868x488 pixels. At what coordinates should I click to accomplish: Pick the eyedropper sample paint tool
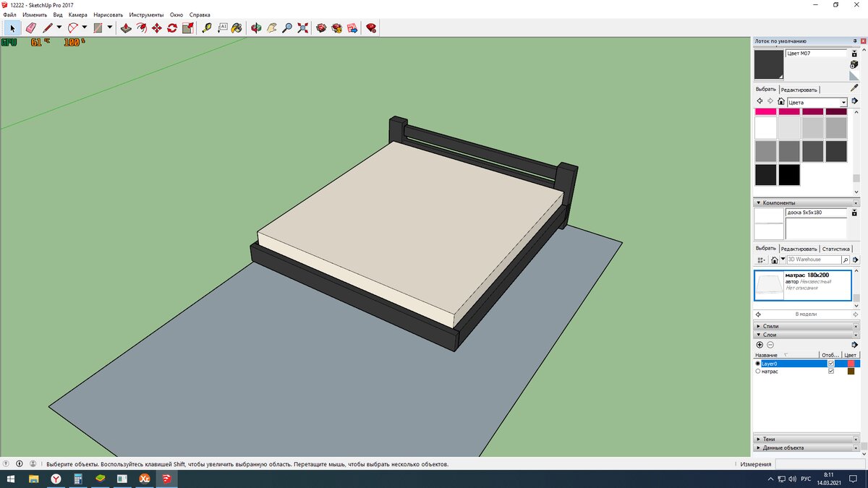coord(854,88)
